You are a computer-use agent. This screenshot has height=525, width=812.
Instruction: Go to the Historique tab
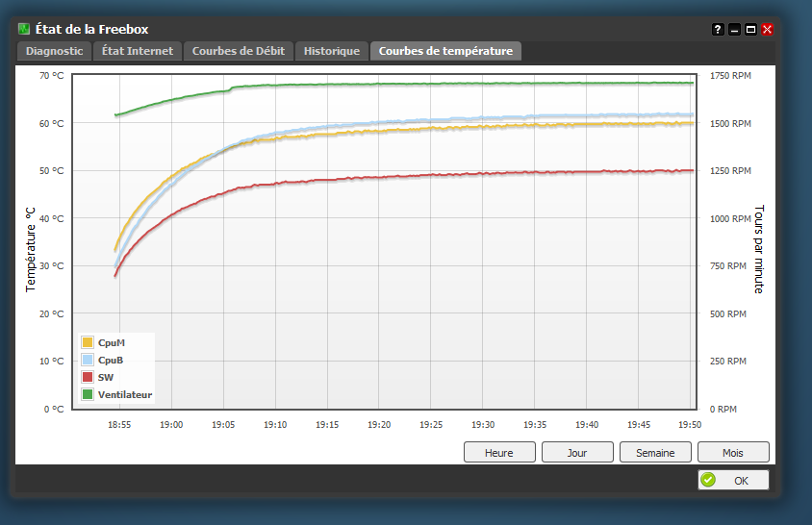[x=331, y=51]
